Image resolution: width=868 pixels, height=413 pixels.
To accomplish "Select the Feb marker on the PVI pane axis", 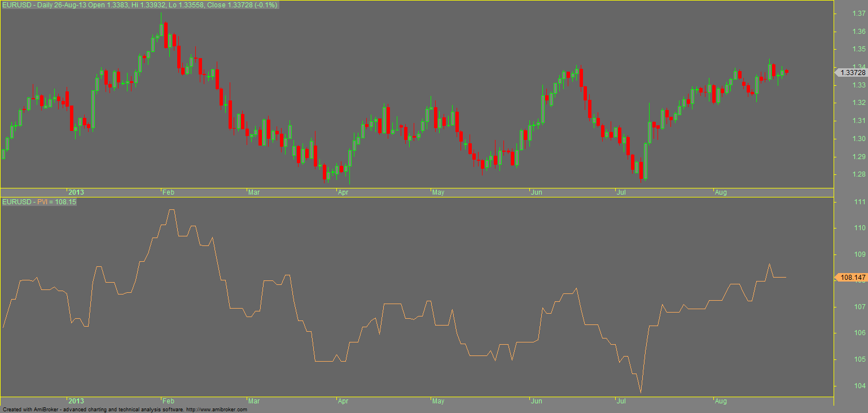I will click(168, 401).
